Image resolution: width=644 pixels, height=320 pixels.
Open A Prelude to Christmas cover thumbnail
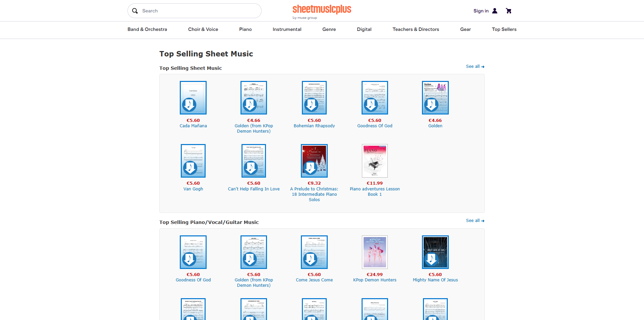pos(314,161)
